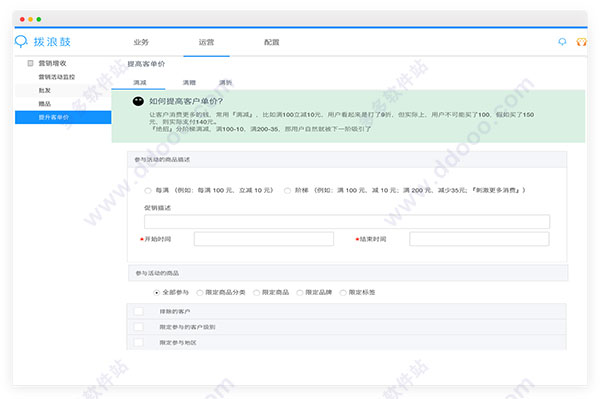Enable the 限定参与地区 checkbox
This screenshot has height=399, width=600.
pyautogui.click(x=139, y=342)
